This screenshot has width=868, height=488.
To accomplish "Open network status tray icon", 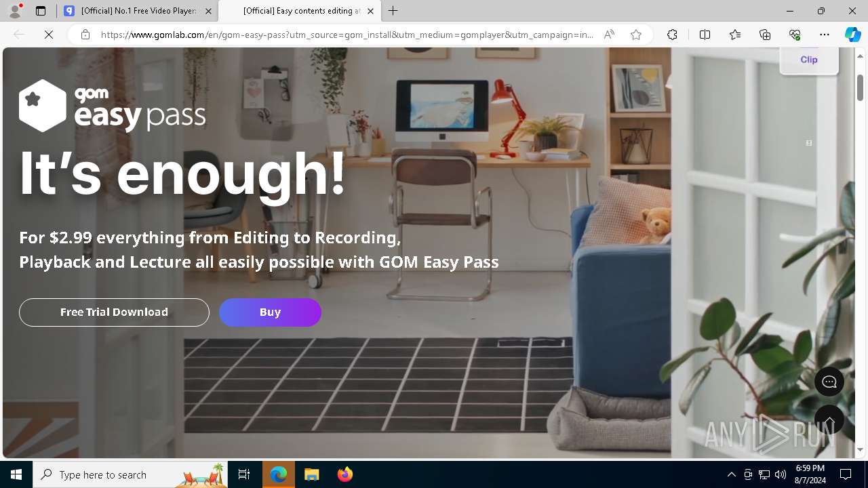I will pos(764,474).
